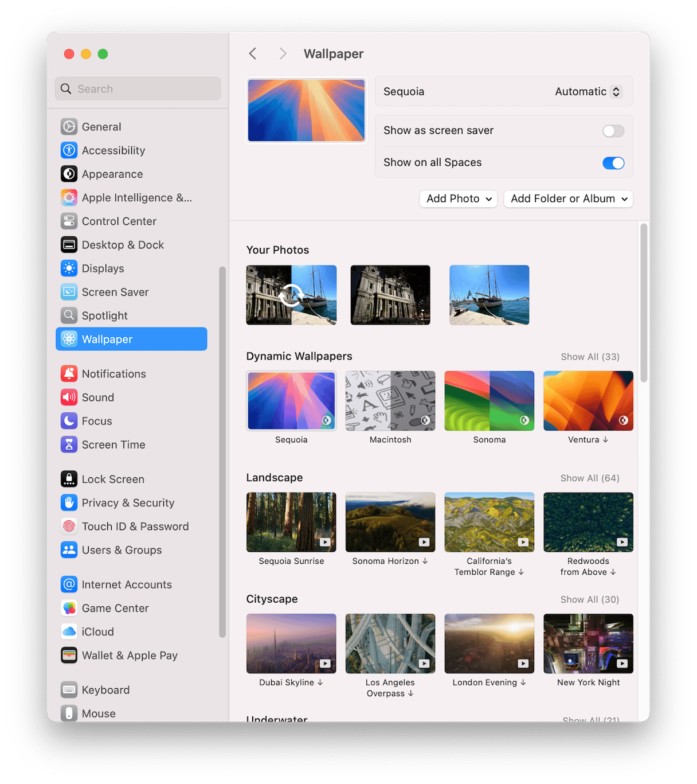
Task: Show all 33 Dynamic Wallpapers
Action: tap(590, 357)
